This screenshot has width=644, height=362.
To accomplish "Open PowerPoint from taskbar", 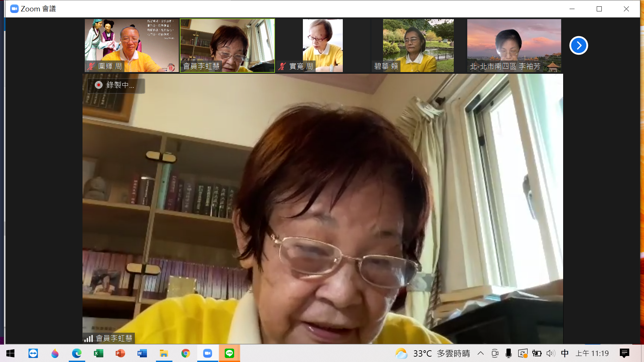I will (x=120, y=353).
